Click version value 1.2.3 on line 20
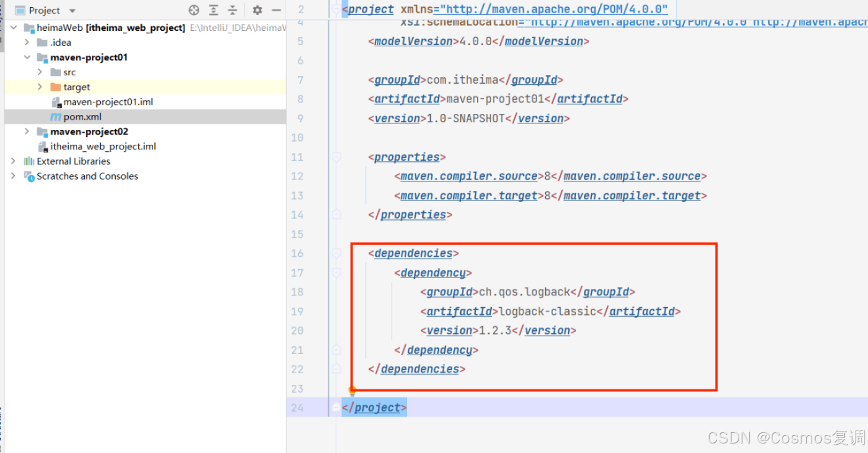The width and height of the screenshot is (868, 453). tap(495, 330)
